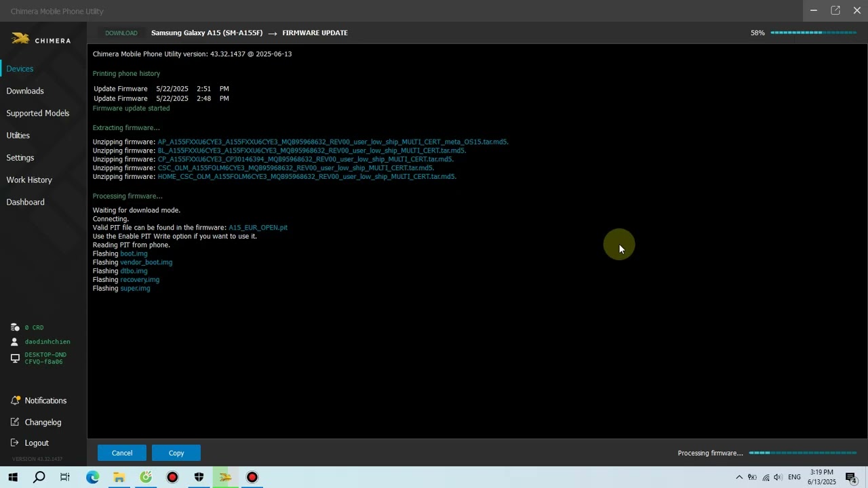The height and width of the screenshot is (488, 868).
Task: Click the BL_A155FXXU6CYE3 firmware filename
Action: (x=312, y=150)
